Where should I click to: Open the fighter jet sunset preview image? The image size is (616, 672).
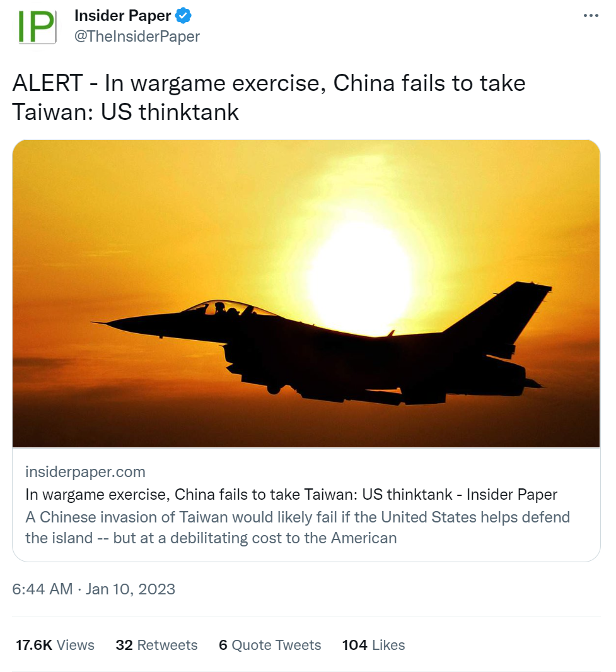(x=306, y=293)
